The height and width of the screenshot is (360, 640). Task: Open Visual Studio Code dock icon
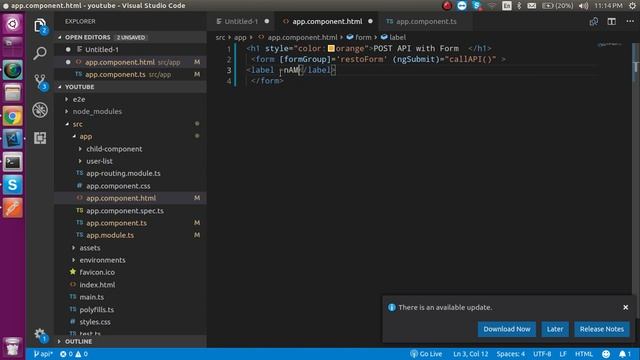click(x=13, y=139)
